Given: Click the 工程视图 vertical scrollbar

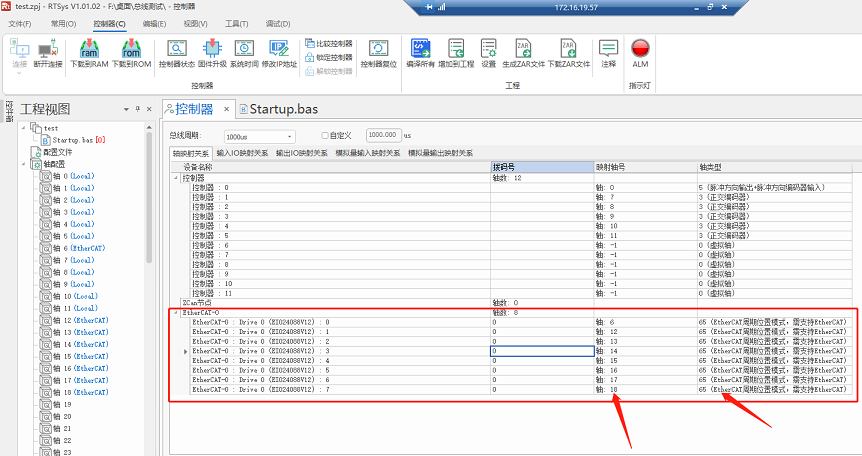Looking at the screenshot, I should pyautogui.click(x=149, y=198).
